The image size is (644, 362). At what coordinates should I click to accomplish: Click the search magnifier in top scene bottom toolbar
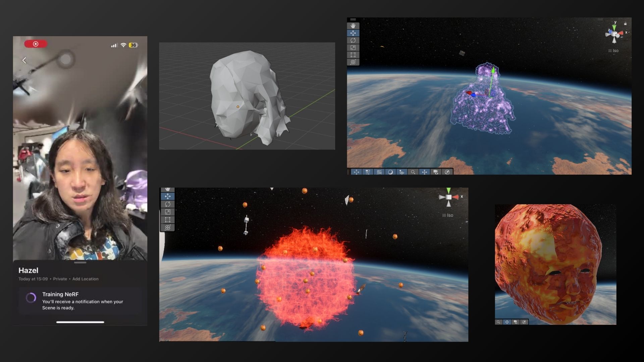tap(413, 172)
